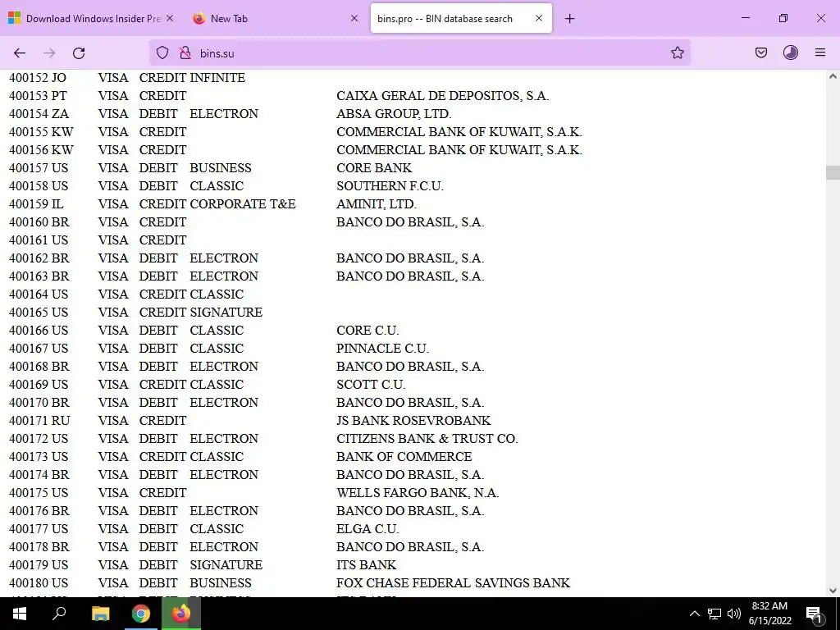The image size is (840, 630).
Task: Click AMINIT, LTD. text
Action: [376, 204]
